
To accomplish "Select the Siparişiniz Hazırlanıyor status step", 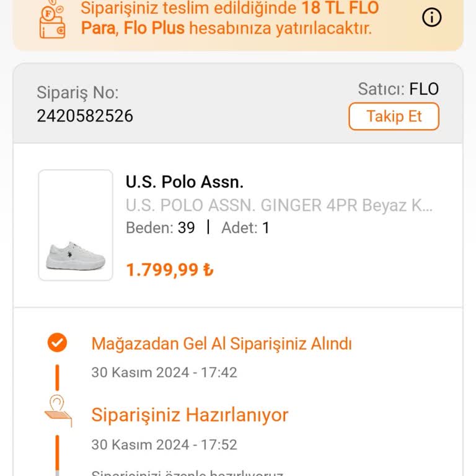I will tap(190, 415).
